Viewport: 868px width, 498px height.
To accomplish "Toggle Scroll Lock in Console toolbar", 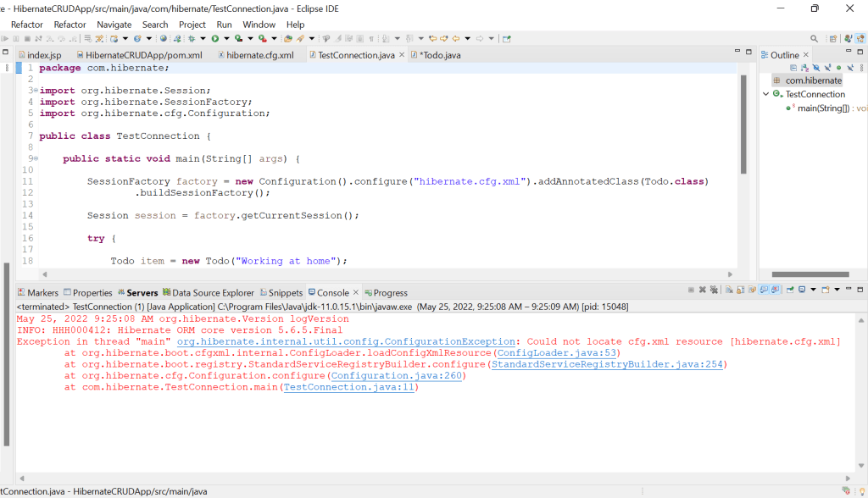I will tap(741, 290).
